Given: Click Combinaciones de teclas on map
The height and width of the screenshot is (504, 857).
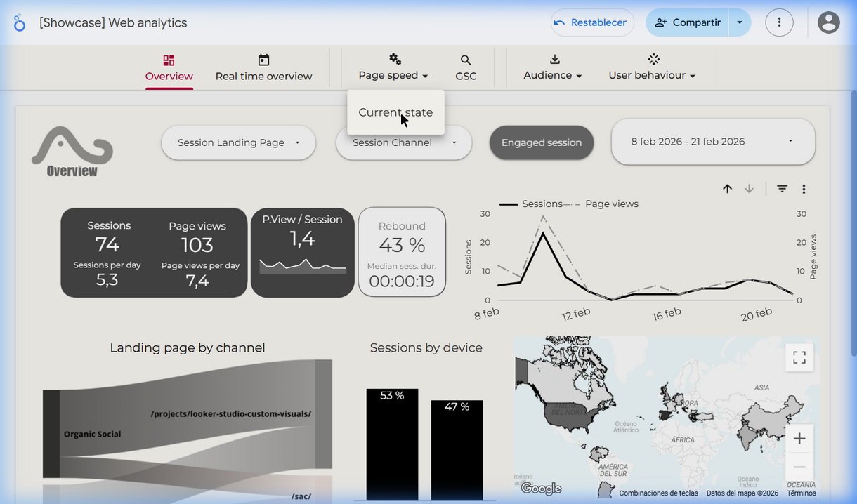Looking at the screenshot, I should (658, 493).
